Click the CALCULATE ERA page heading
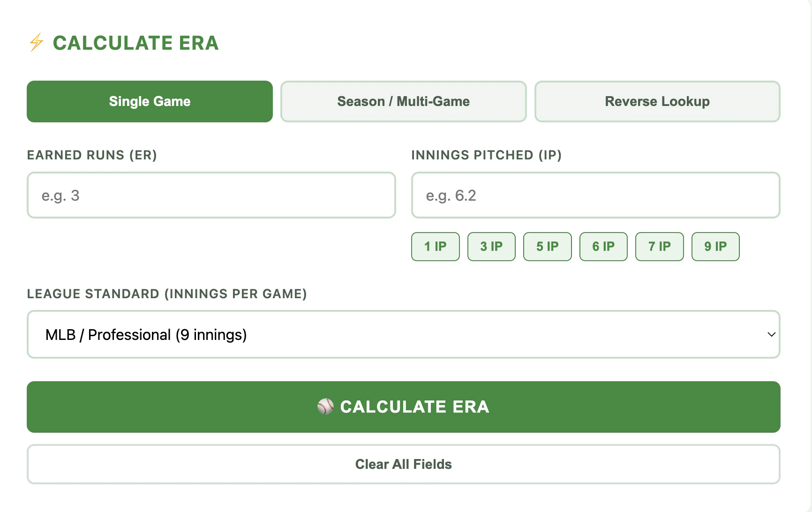Viewport: 812px width, 512px height. pos(136,43)
